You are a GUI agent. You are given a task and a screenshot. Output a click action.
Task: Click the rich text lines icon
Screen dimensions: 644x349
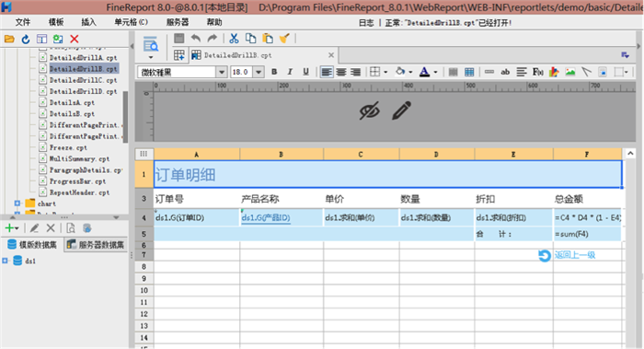point(522,72)
